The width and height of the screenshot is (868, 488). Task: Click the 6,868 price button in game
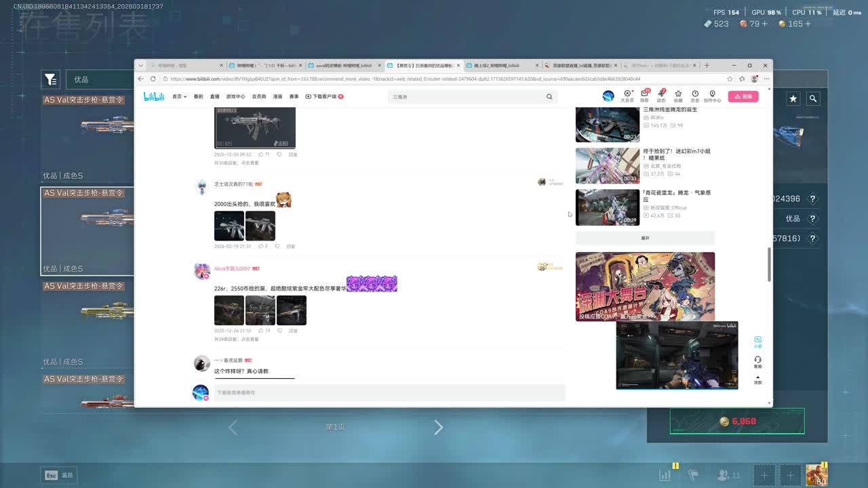[737, 421]
